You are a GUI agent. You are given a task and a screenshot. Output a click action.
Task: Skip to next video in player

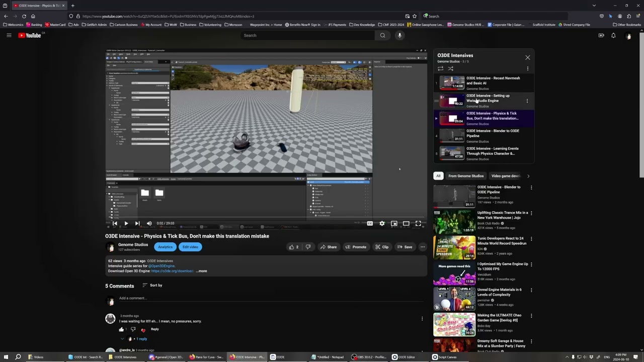click(137, 223)
